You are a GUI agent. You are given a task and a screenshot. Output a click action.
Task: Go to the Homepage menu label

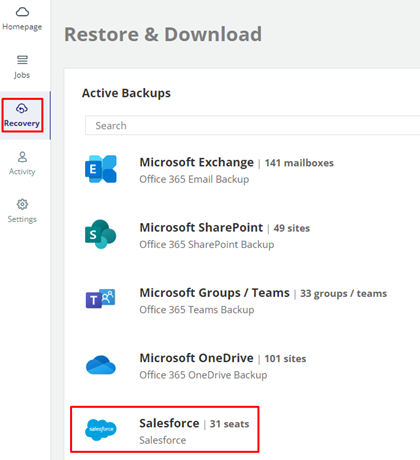(x=22, y=27)
